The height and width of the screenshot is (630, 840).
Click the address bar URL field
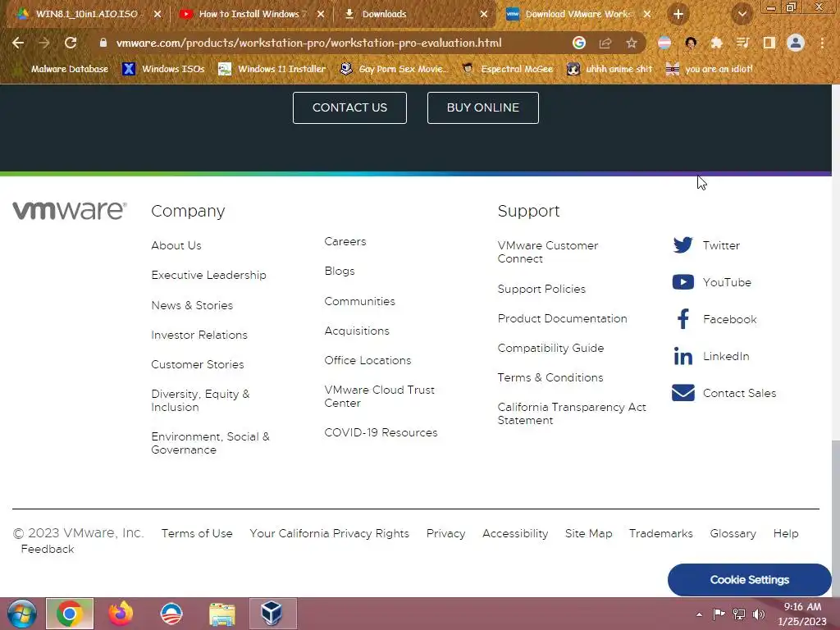click(x=308, y=43)
